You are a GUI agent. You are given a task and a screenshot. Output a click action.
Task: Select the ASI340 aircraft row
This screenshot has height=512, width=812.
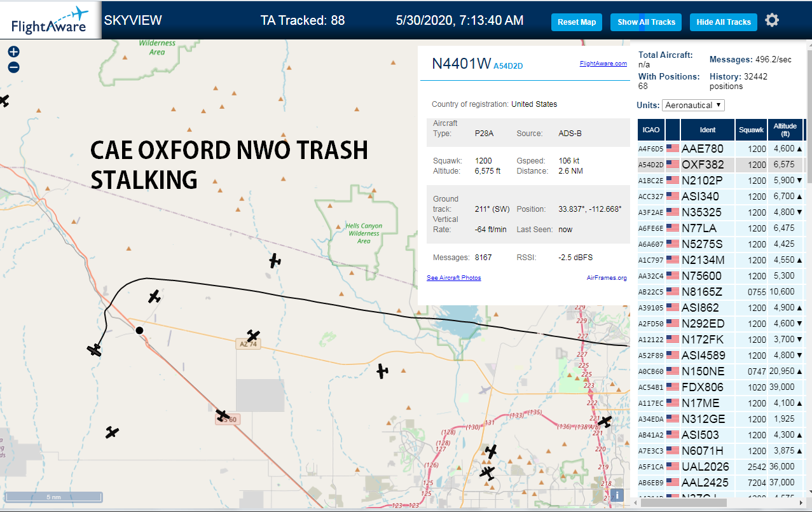[720, 197]
